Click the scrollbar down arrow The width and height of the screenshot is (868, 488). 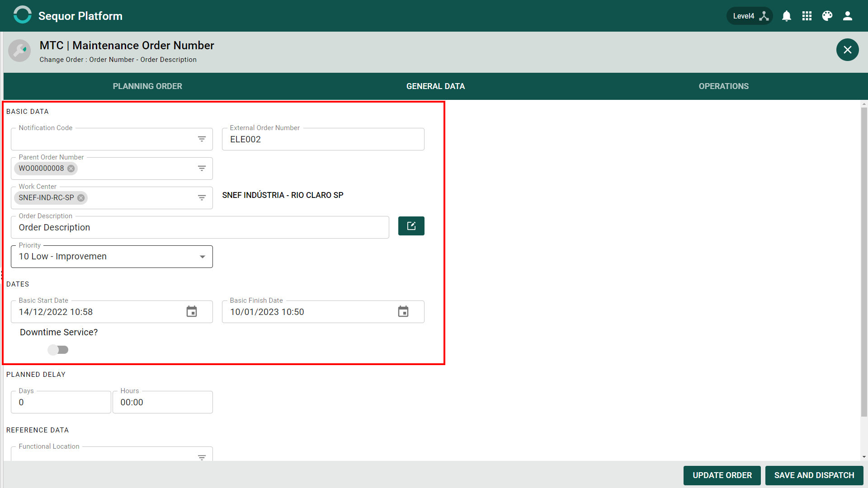[x=864, y=457]
